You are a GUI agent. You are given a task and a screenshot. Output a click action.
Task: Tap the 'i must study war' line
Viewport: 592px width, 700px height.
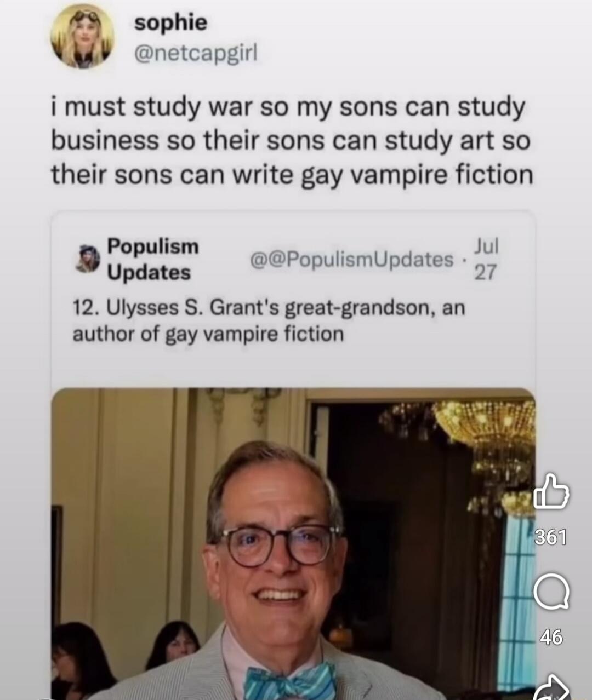point(288,107)
